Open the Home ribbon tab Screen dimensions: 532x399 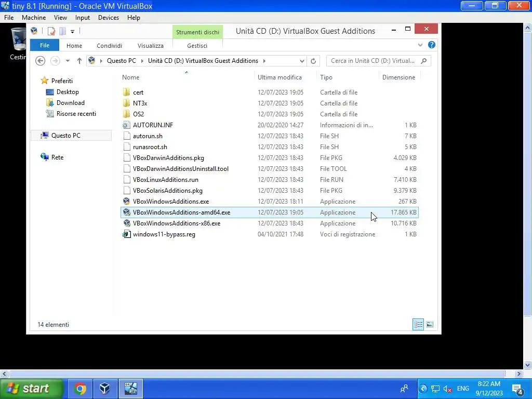(x=74, y=46)
